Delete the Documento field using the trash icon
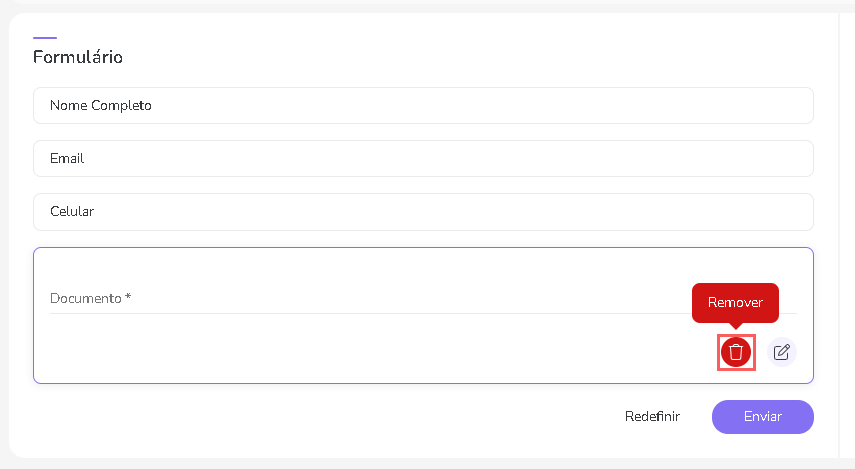Viewport: 855px width, 469px height. point(736,352)
